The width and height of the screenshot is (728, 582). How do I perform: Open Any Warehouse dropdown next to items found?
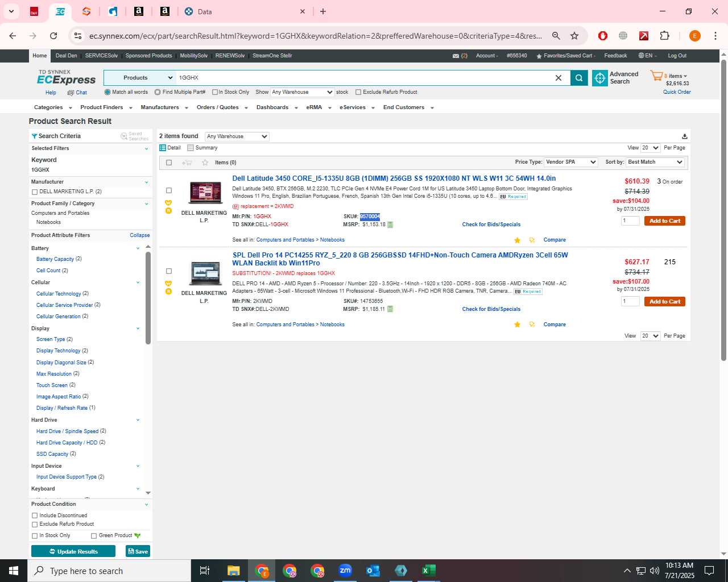(237, 136)
